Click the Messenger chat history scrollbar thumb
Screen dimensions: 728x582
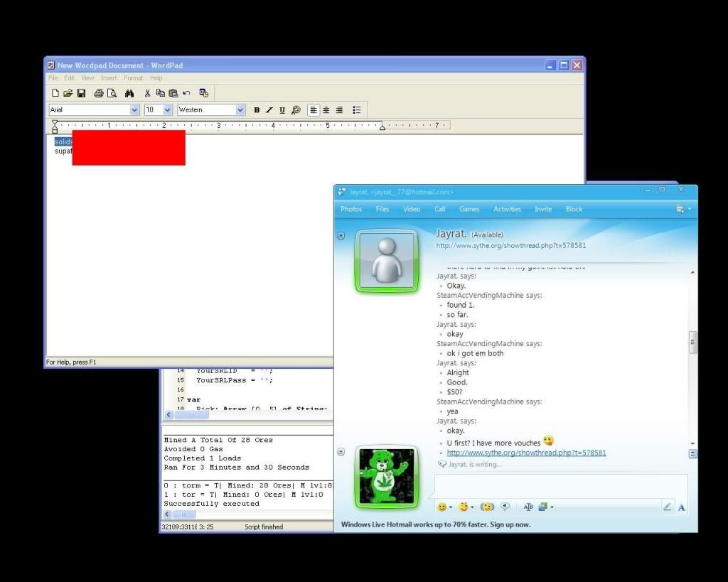click(x=692, y=343)
